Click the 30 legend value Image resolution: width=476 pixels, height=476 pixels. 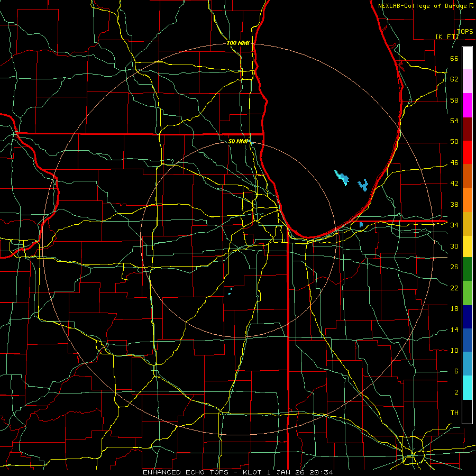coord(454,246)
